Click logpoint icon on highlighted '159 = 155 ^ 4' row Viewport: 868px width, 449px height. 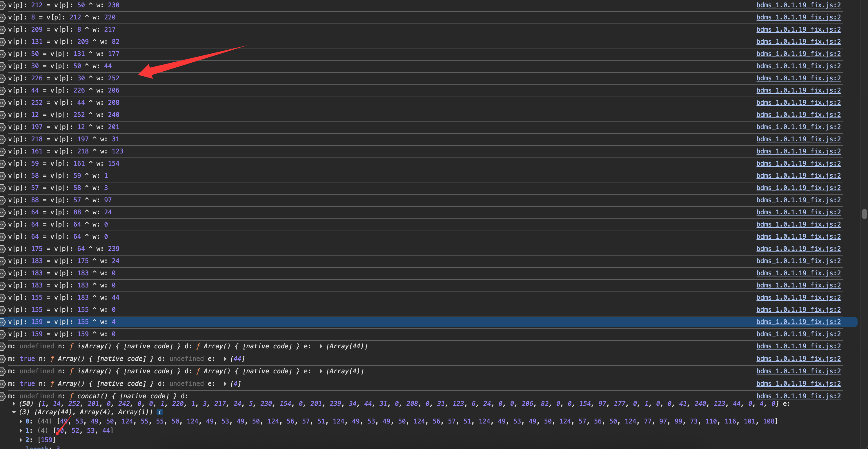(x=3, y=322)
